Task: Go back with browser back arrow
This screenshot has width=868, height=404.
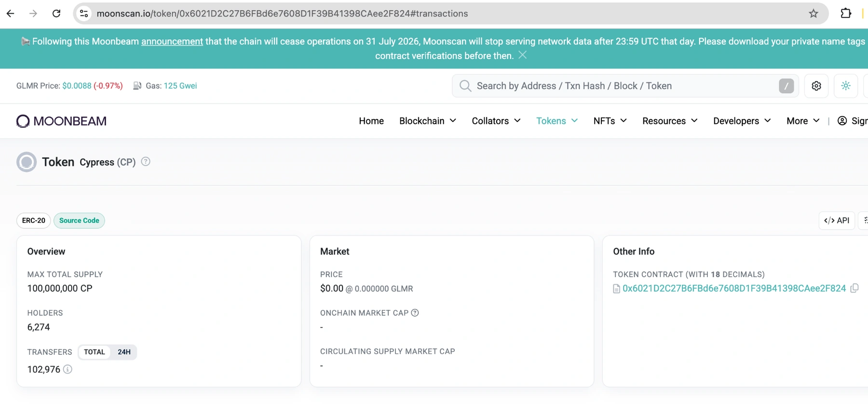Action: click(x=10, y=14)
